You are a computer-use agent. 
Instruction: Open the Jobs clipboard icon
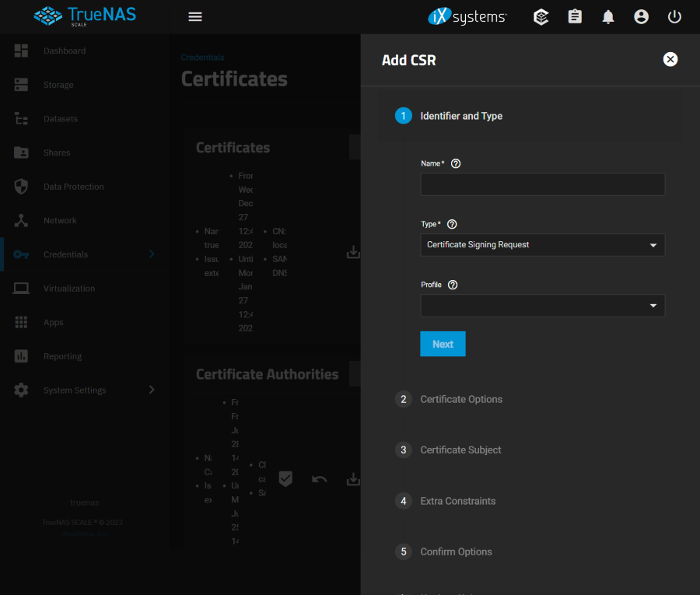pos(575,16)
